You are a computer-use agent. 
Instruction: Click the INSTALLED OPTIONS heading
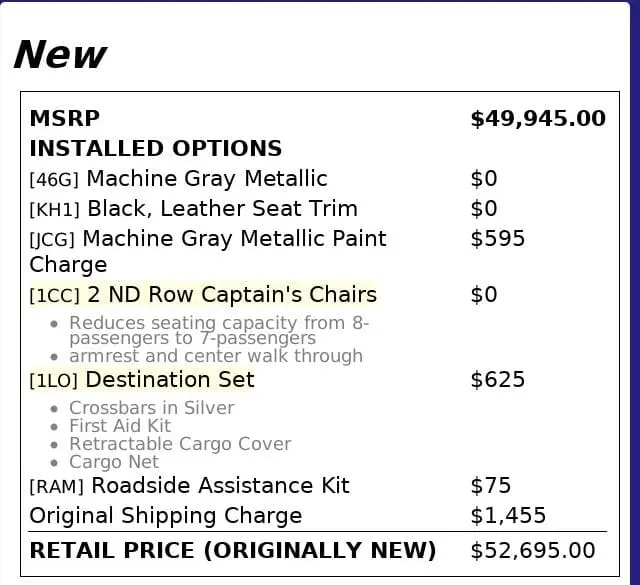pos(156,149)
